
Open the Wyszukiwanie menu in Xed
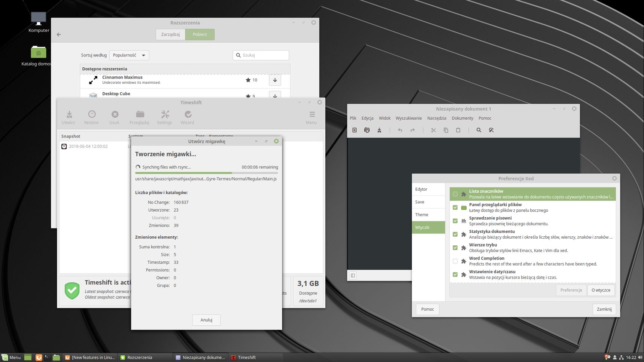point(408,118)
